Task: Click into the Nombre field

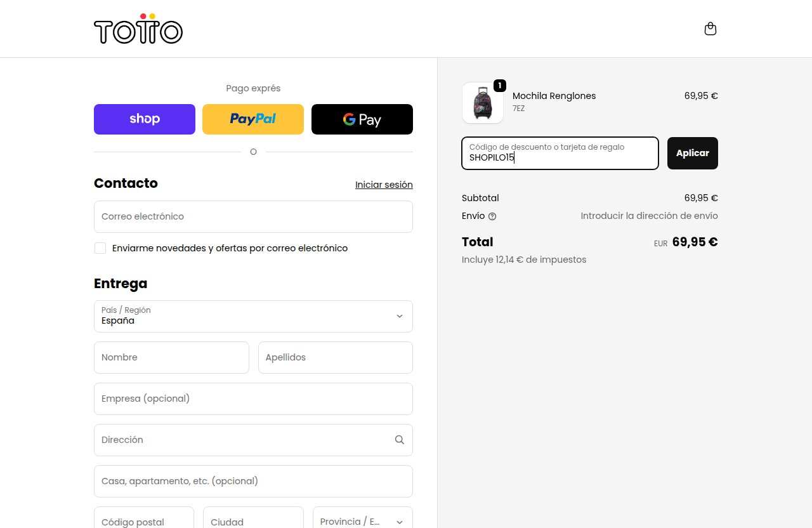Action: coord(171,357)
